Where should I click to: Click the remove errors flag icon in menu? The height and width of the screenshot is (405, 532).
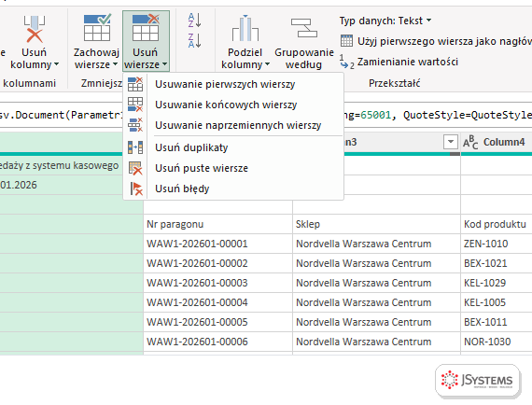136,189
